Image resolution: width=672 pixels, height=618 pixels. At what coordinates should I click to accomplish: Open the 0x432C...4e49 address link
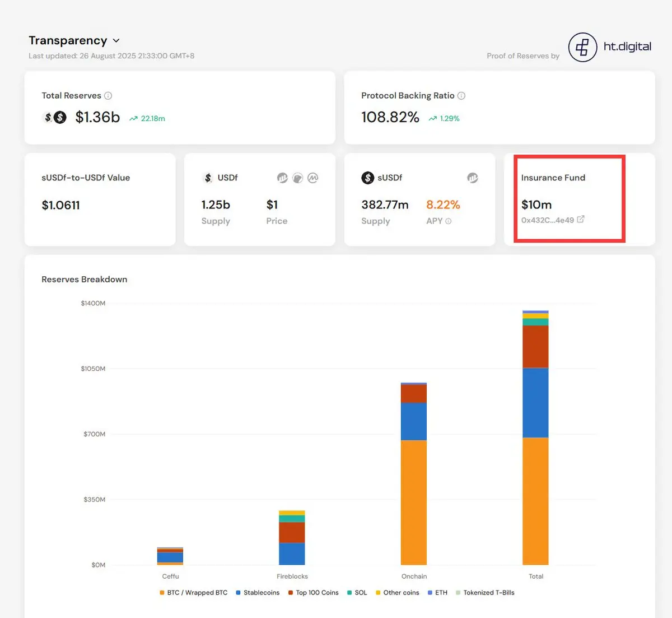548,220
